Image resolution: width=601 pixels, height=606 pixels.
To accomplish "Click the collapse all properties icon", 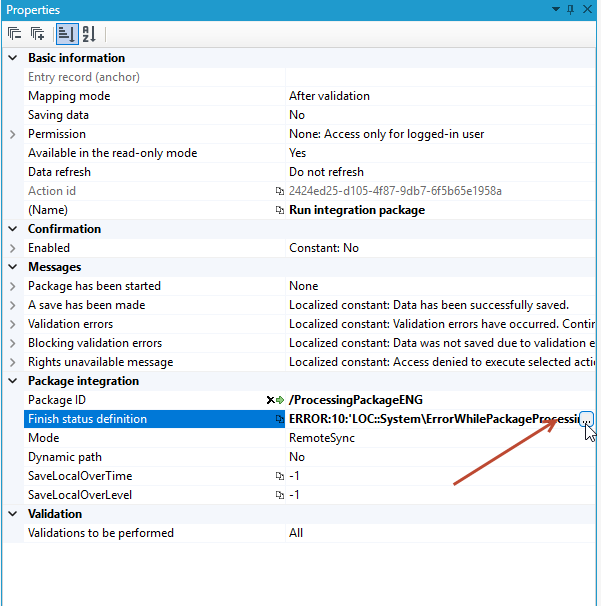I will (15, 34).
